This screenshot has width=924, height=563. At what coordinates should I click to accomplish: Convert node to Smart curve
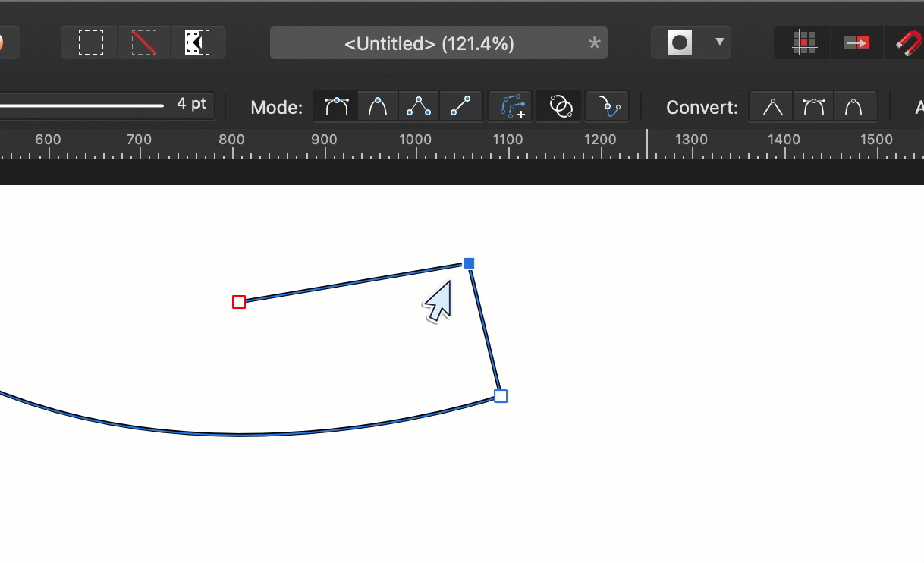coord(855,107)
